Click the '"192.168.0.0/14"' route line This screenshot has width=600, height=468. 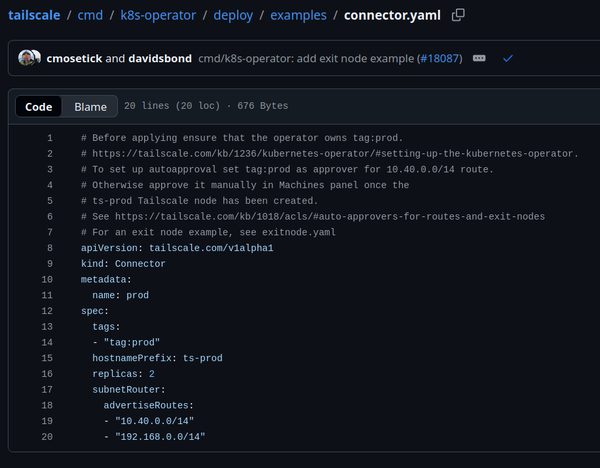click(x=155, y=437)
